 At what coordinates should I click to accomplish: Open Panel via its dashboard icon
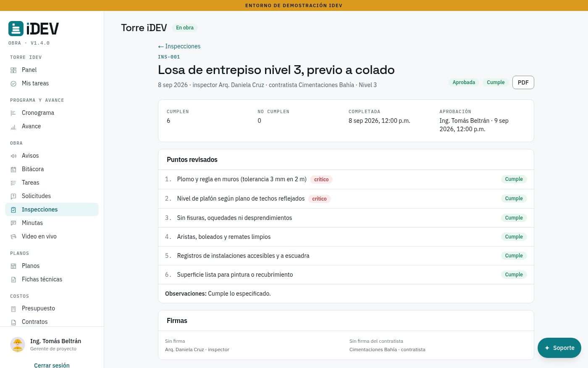click(x=13, y=70)
